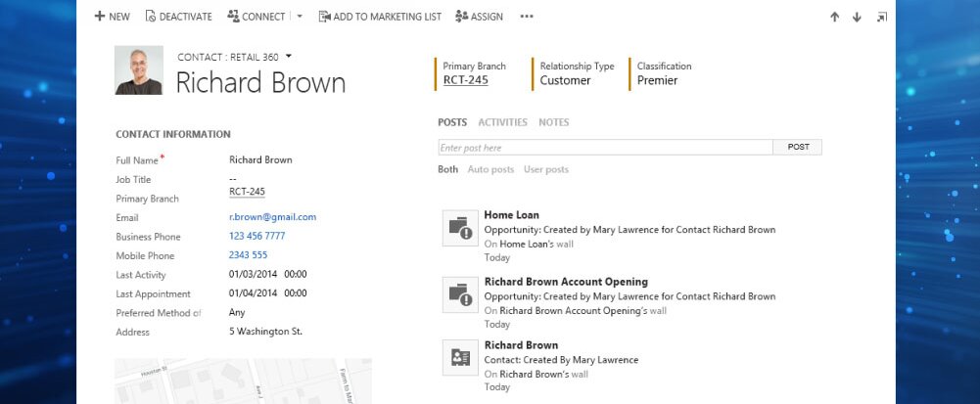
Task: Click the Enter post here text field
Action: [x=605, y=148]
